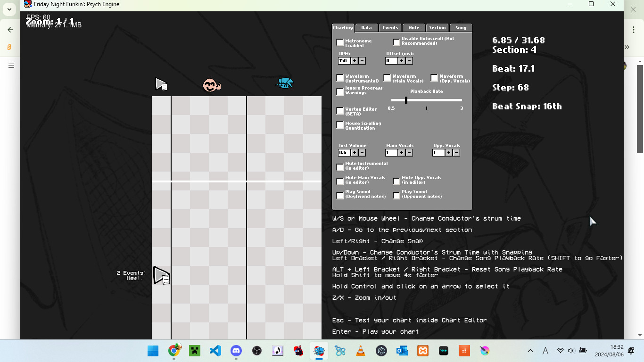Open Discord from the taskbar
Image resolution: width=644 pixels, height=362 pixels.
pyautogui.click(x=236, y=351)
